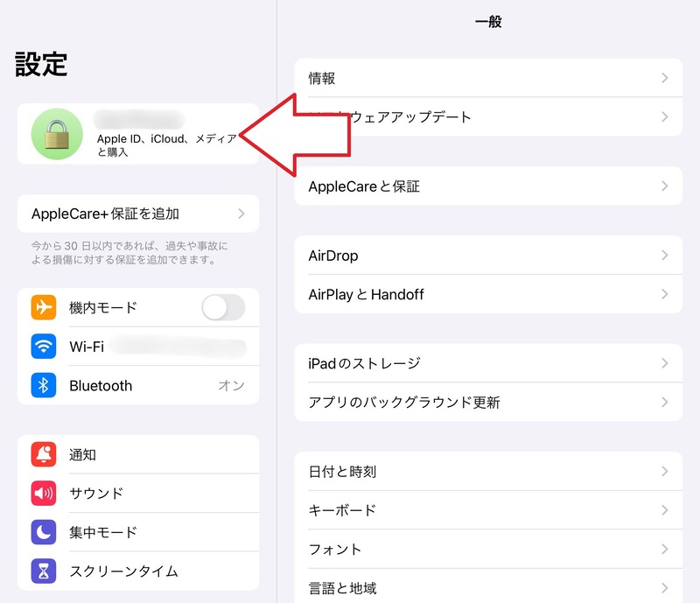
Task: Open サウンド in the settings sidebar
Action: 138,493
